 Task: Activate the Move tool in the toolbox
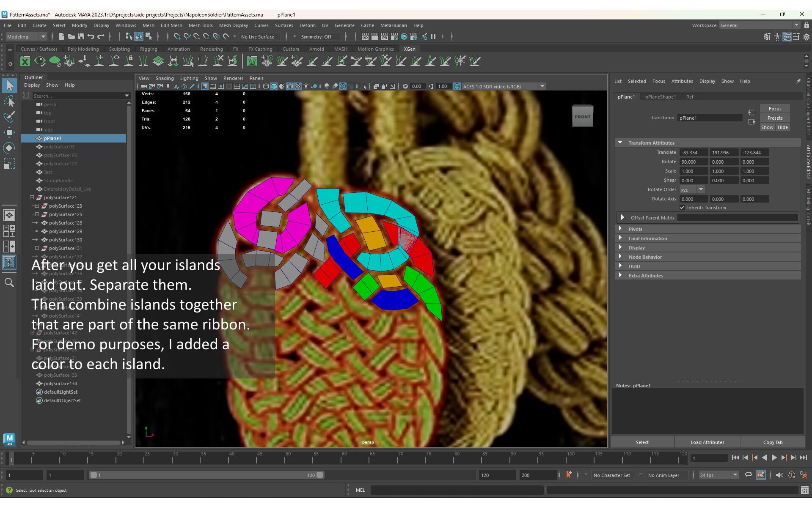tap(9, 132)
